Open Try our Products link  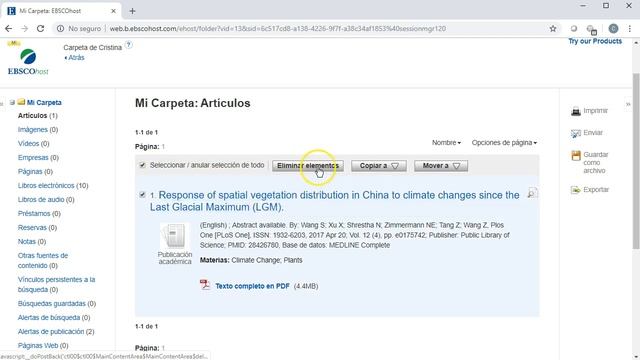pyautogui.click(x=595, y=41)
